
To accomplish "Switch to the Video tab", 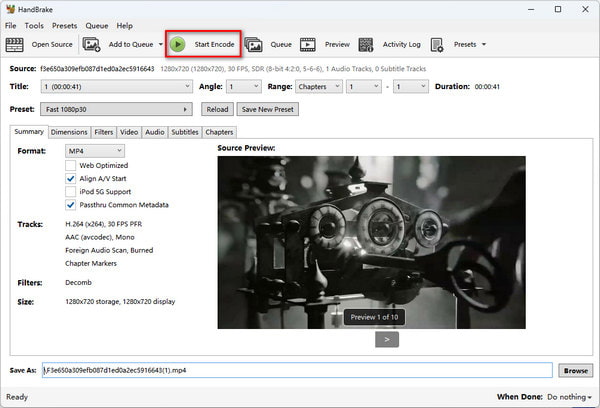I will tap(129, 132).
